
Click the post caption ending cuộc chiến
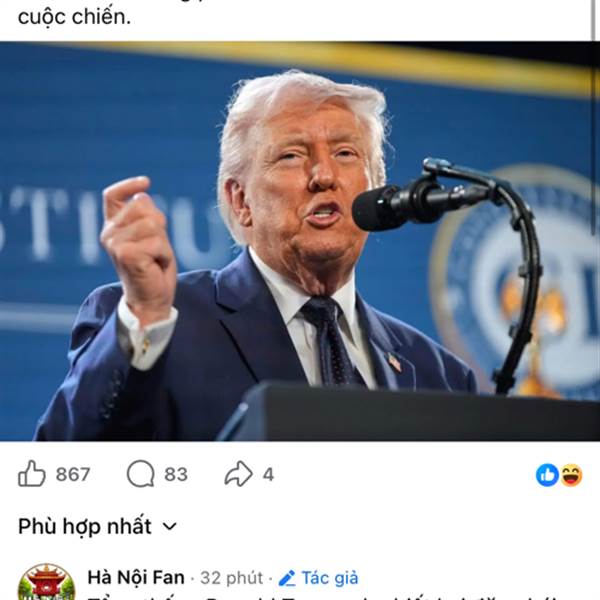tap(75, 17)
